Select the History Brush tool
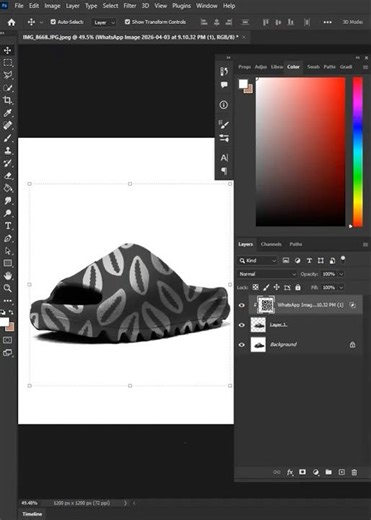The image size is (371, 520). pyautogui.click(x=7, y=163)
